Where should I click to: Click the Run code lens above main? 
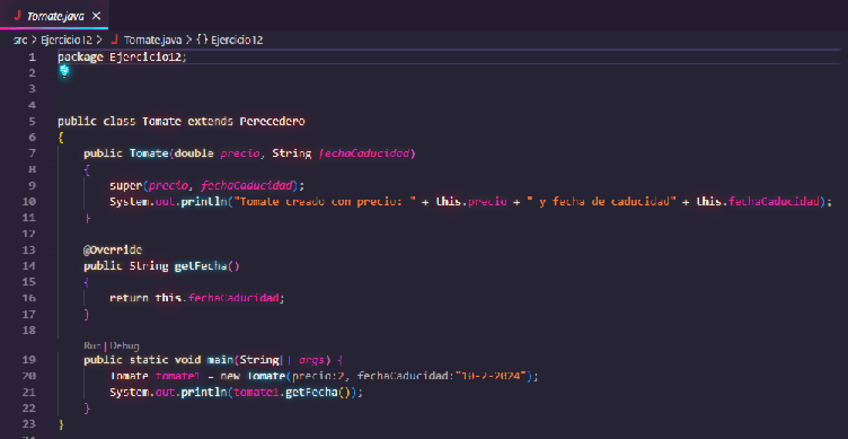(x=92, y=345)
